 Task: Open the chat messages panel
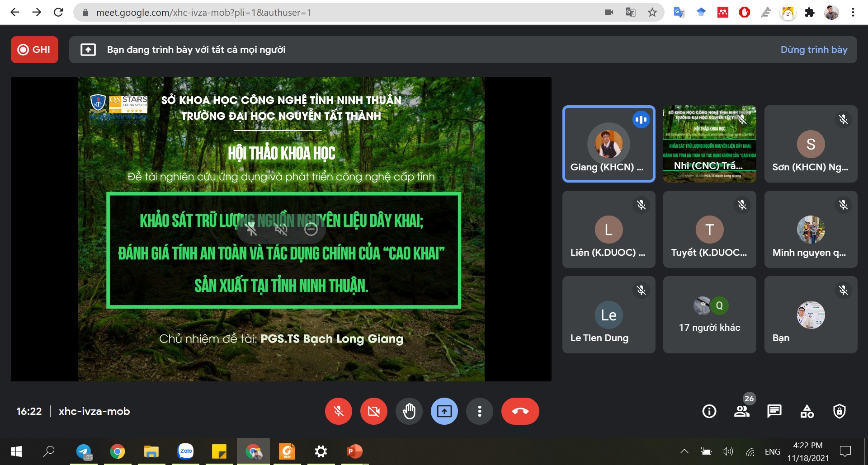[x=774, y=411]
